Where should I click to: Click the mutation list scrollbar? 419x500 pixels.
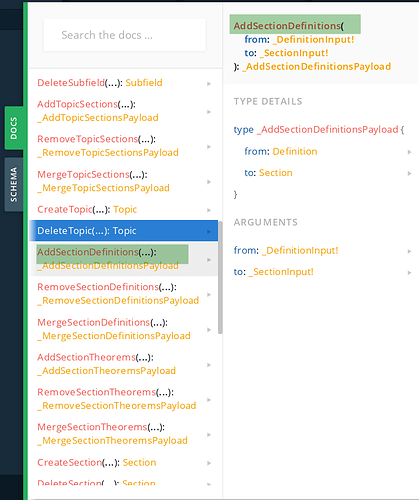pyautogui.click(x=220, y=277)
